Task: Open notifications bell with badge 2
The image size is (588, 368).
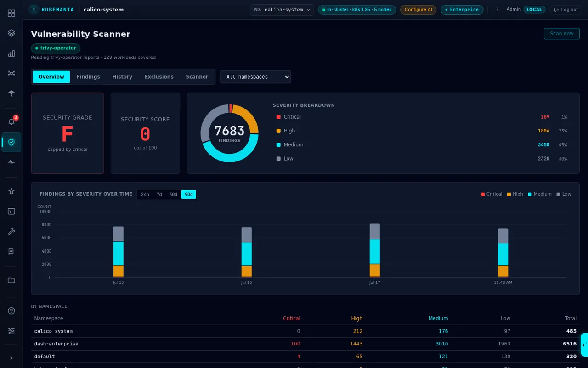Action: (11, 122)
